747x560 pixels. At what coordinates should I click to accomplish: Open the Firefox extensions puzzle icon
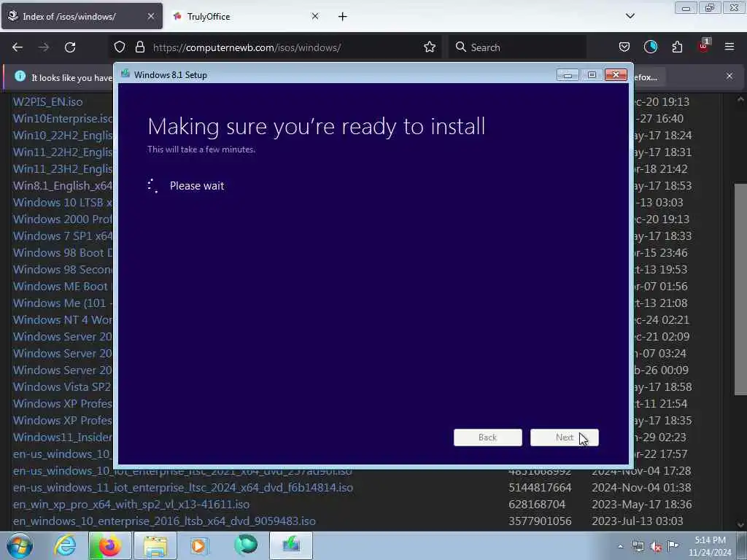(677, 47)
